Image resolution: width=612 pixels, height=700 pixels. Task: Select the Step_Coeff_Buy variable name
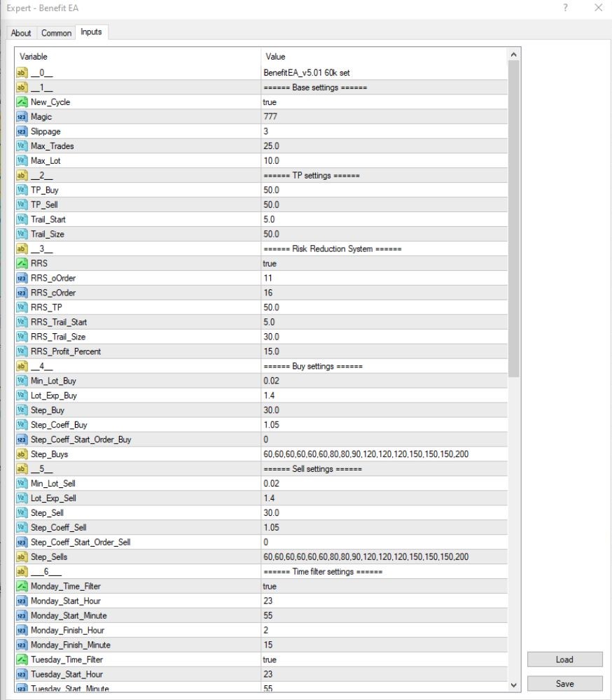(x=59, y=425)
